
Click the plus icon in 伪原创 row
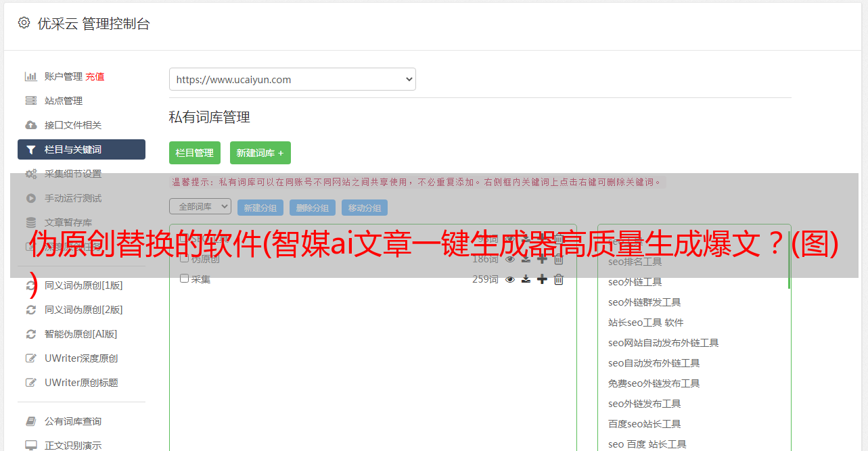point(542,259)
